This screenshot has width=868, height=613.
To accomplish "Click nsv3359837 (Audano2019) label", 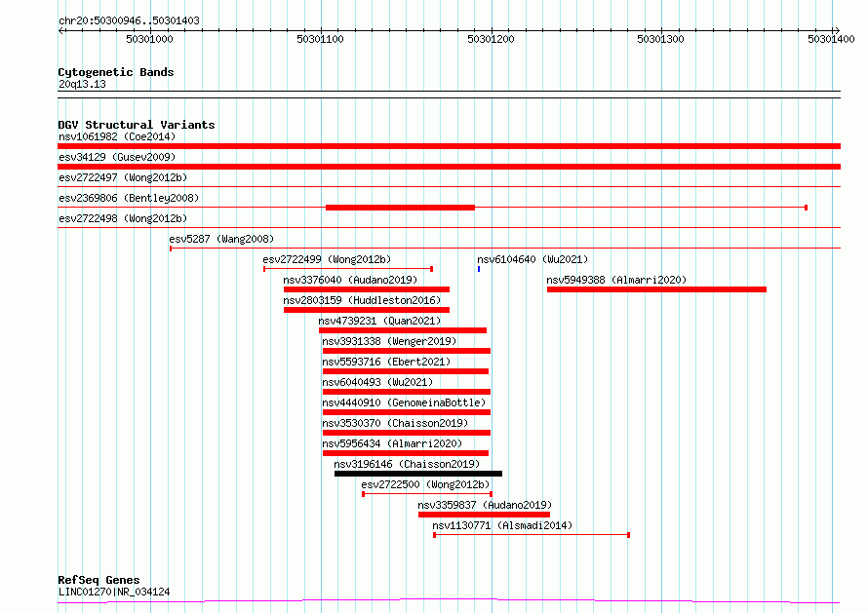I will 485,505.
